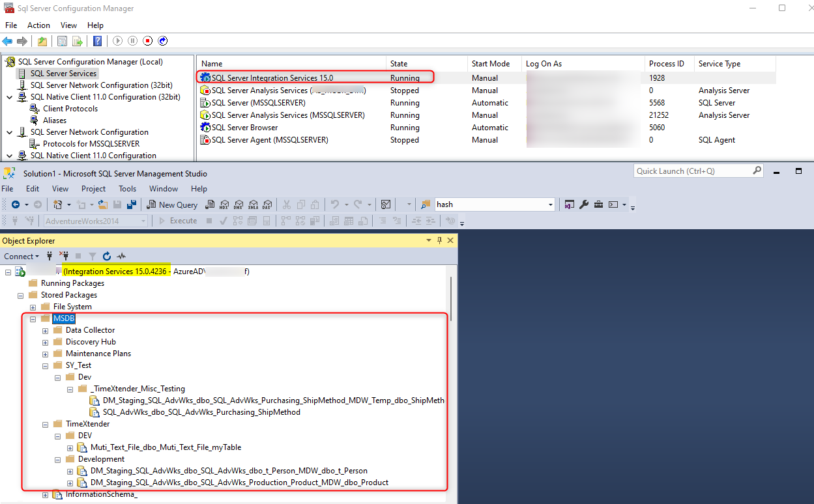Image resolution: width=814 pixels, height=504 pixels.
Task: Click the DAX Query toolbar icon
Action: [268, 204]
